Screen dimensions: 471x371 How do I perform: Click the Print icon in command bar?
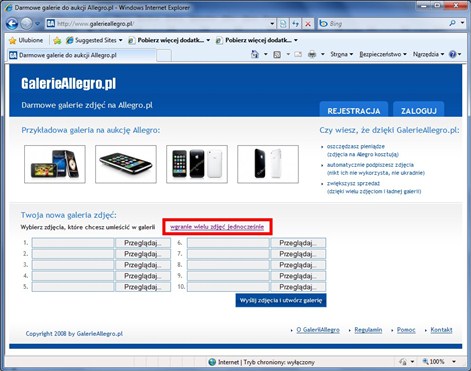tap(312, 54)
